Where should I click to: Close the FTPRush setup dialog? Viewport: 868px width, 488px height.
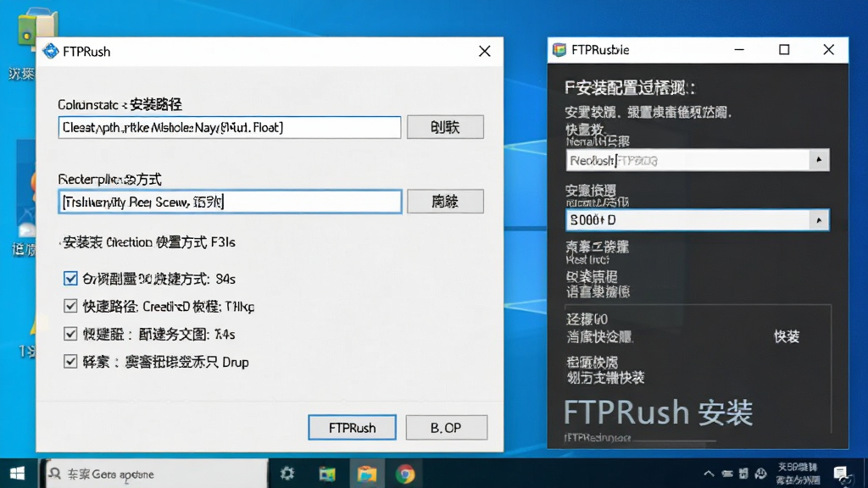(484, 52)
